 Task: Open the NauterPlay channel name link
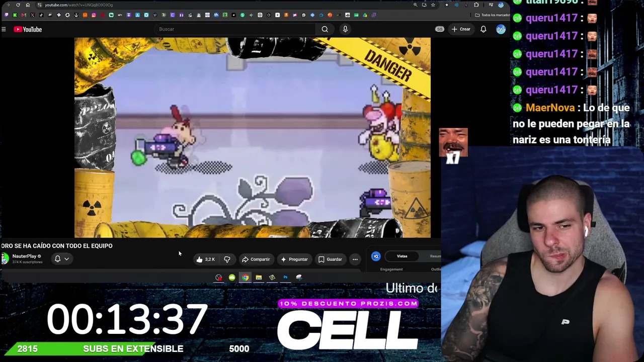24,256
